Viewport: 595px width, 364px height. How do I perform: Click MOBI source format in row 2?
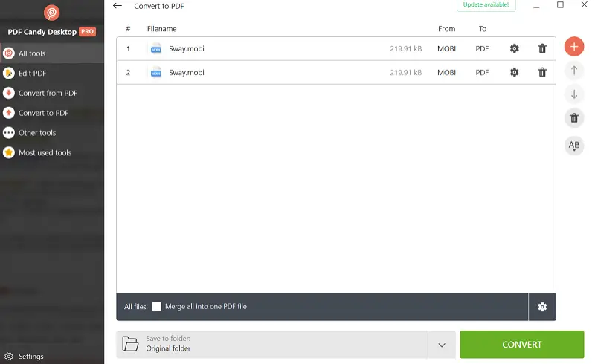(x=447, y=72)
